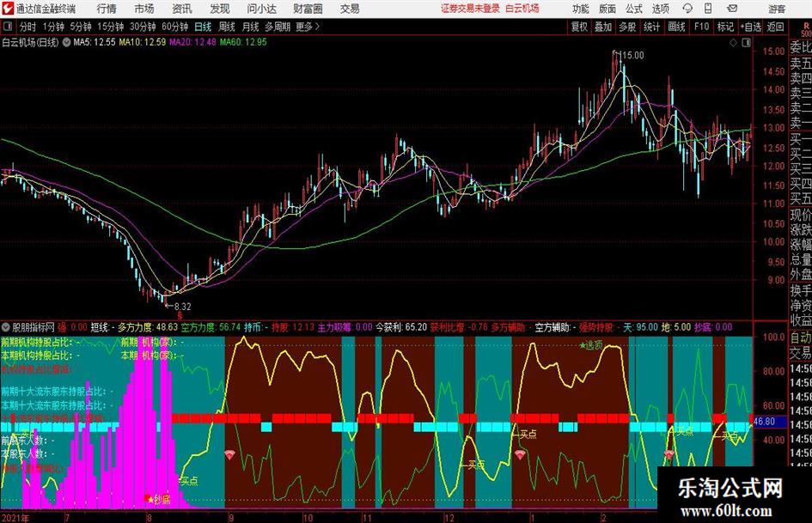Open indicator dropdown circle beside 白云机场(日线)
This screenshot has height=523, width=812.
[x=66, y=42]
